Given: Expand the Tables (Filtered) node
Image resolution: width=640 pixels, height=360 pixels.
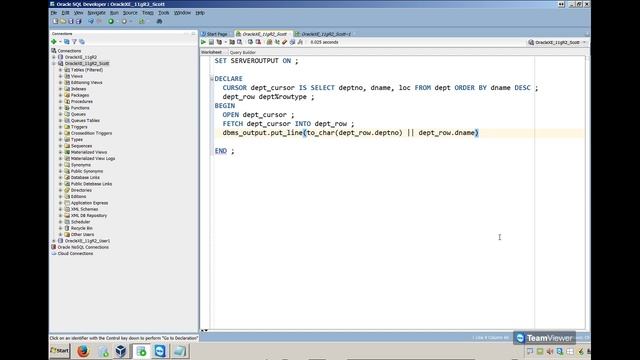Looking at the screenshot, I should [60, 70].
